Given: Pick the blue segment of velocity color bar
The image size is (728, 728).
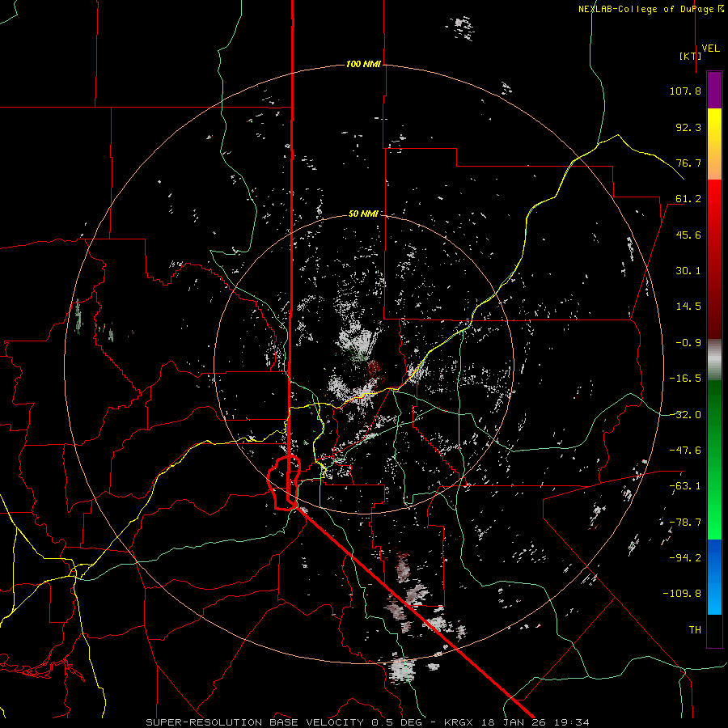Looking at the screenshot, I should pos(714,577).
